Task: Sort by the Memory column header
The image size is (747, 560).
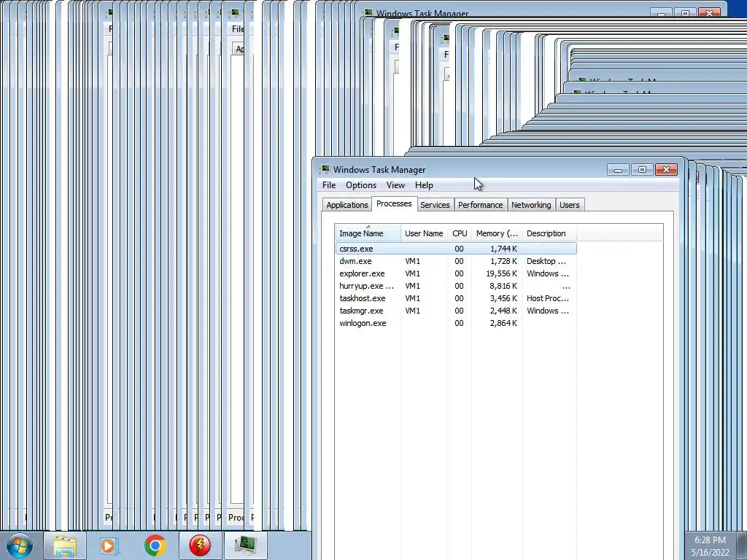Action: pos(497,233)
